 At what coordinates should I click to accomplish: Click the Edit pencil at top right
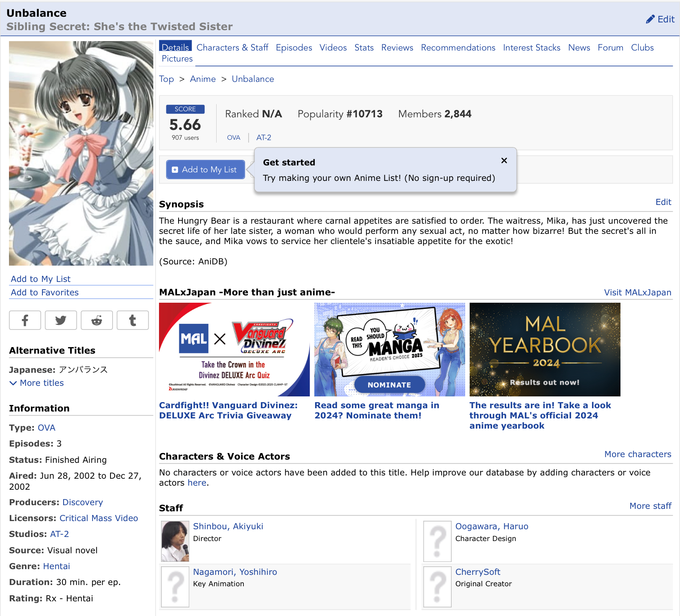660,19
